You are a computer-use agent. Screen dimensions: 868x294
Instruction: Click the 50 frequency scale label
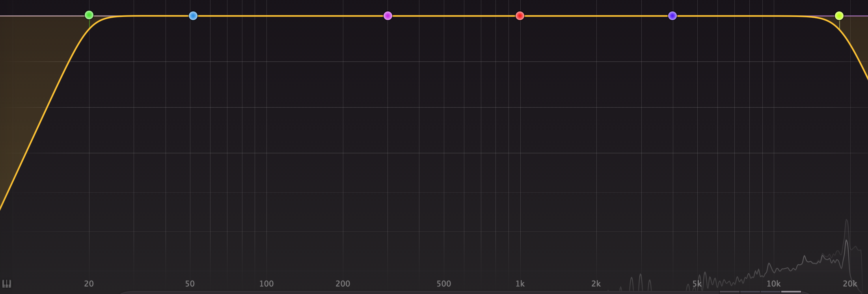(x=190, y=284)
